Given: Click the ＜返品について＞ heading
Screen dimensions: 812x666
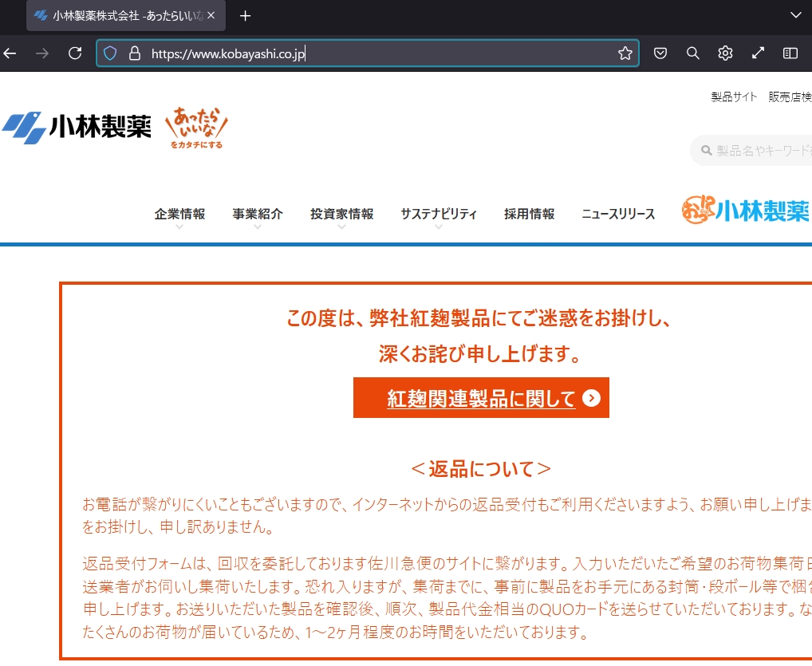Looking at the screenshot, I should point(481,469).
